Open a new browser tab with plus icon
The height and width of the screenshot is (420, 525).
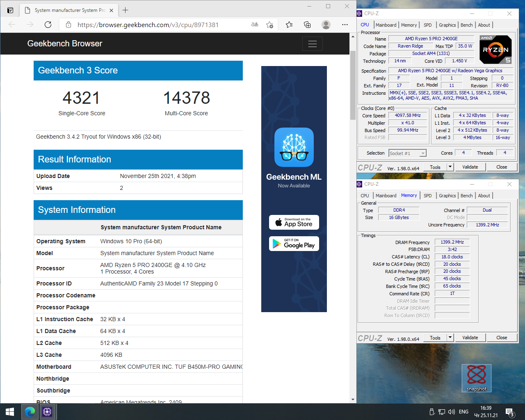click(x=126, y=10)
